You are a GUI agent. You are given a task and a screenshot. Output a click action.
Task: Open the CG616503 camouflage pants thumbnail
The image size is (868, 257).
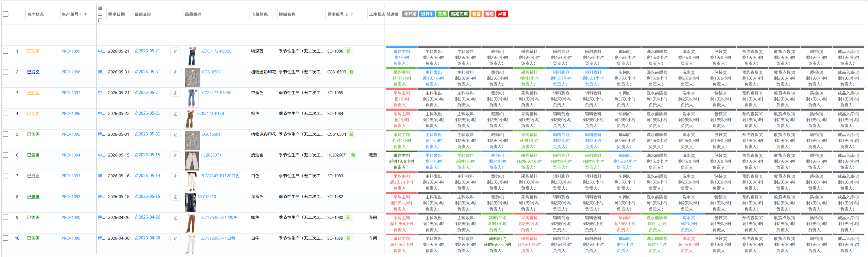[192, 78]
